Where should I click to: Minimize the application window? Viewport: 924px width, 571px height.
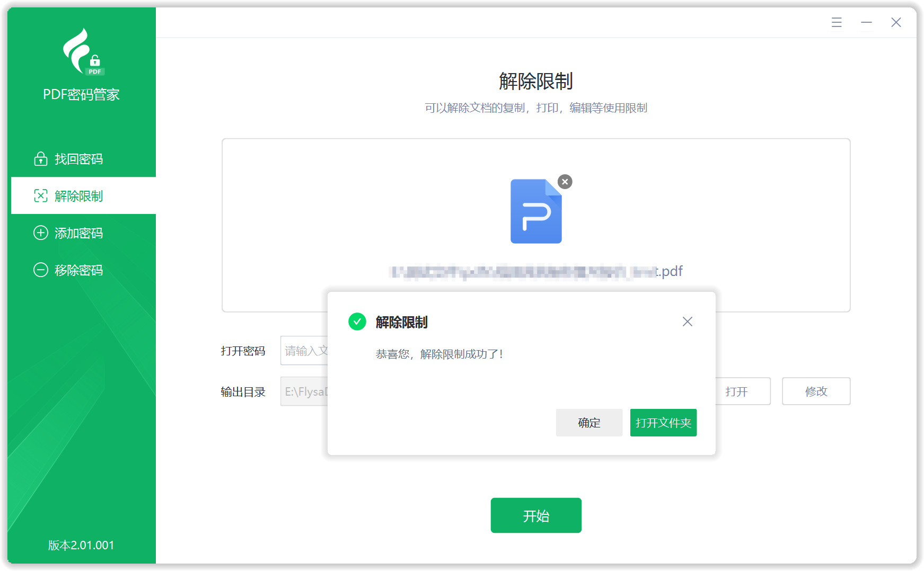(866, 22)
